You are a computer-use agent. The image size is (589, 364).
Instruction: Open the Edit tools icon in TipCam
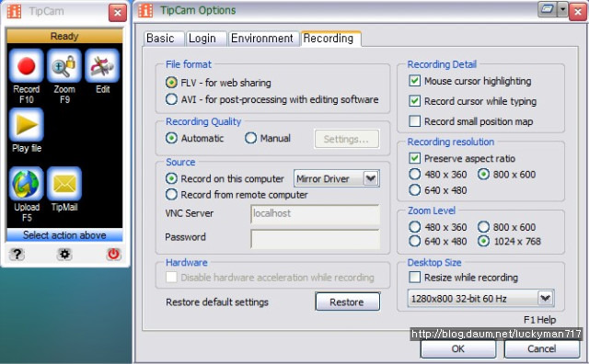click(x=102, y=65)
